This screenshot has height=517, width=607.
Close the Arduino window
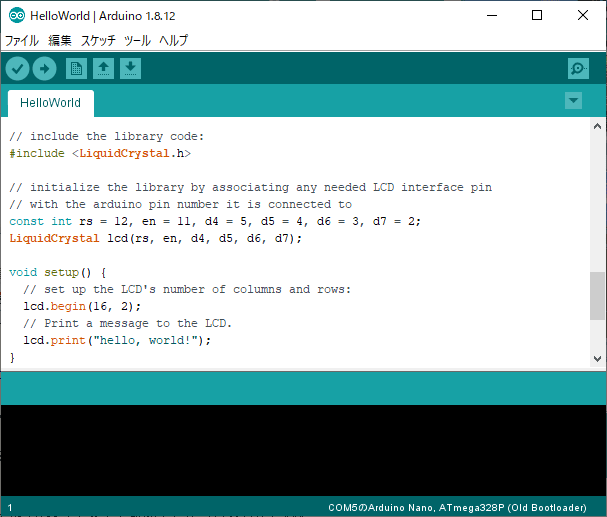pyautogui.click(x=583, y=15)
